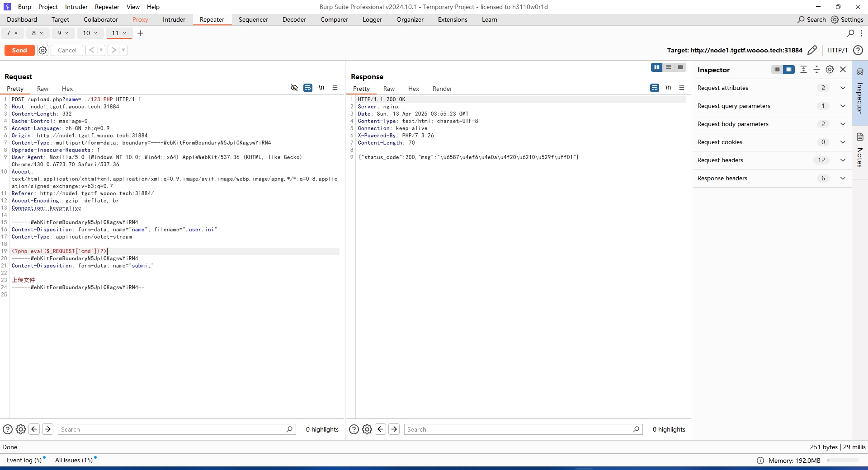The height and width of the screenshot is (470, 868).
Task: Open the Project menu
Action: pyautogui.click(x=48, y=7)
